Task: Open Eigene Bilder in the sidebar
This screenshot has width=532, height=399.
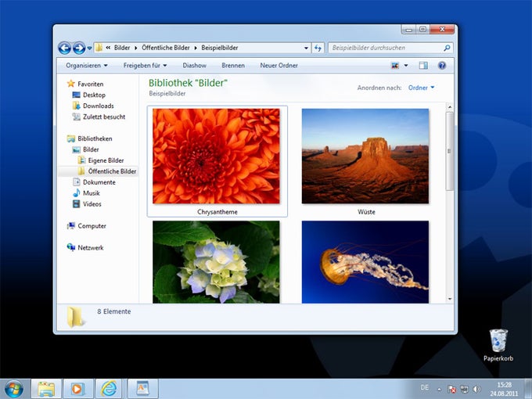Action: [x=106, y=160]
